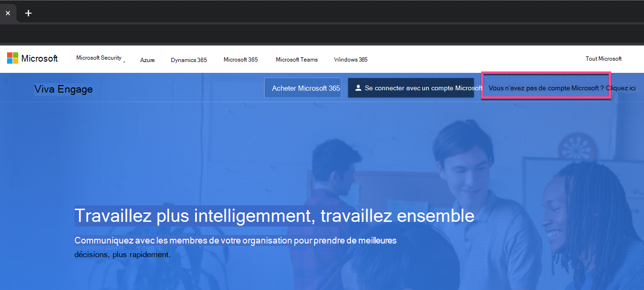Screen dimensions: 644x290
Task: Go to Windows 365
Action: pyautogui.click(x=351, y=60)
